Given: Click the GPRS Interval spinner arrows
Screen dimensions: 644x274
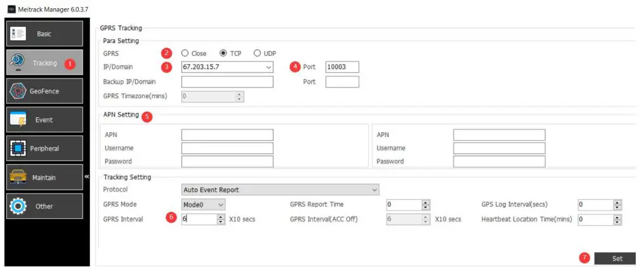Looking at the screenshot, I should point(221,219).
